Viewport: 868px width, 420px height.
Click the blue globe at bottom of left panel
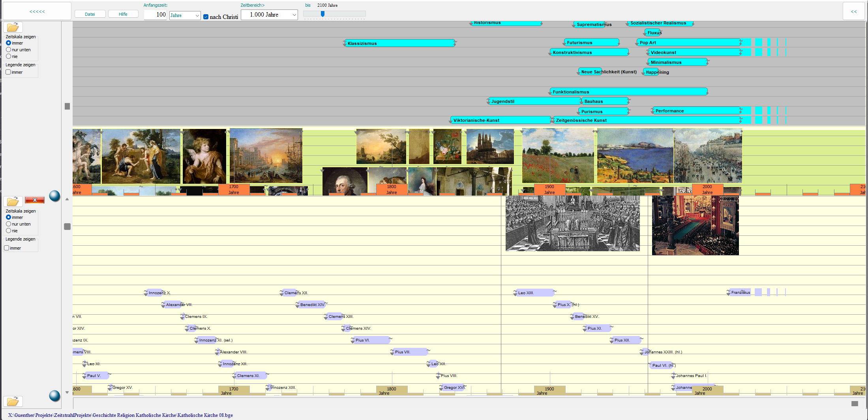pyautogui.click(x=54, y=396)
